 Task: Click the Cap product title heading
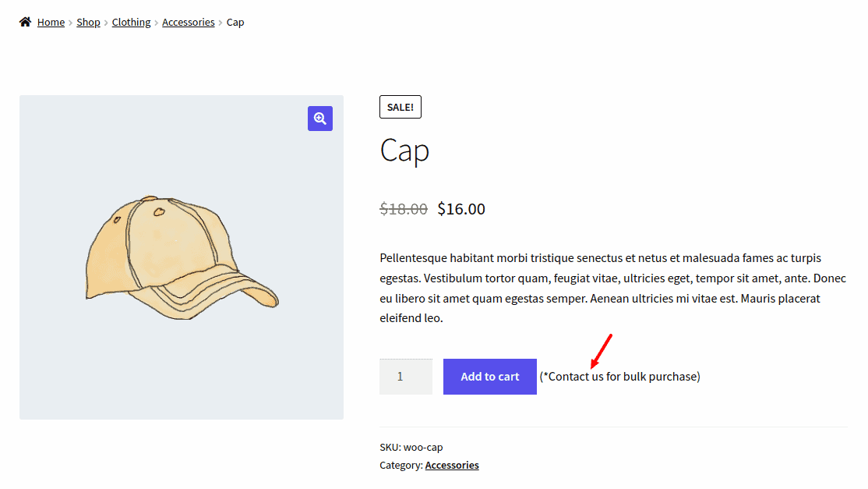tap(404, 151)
